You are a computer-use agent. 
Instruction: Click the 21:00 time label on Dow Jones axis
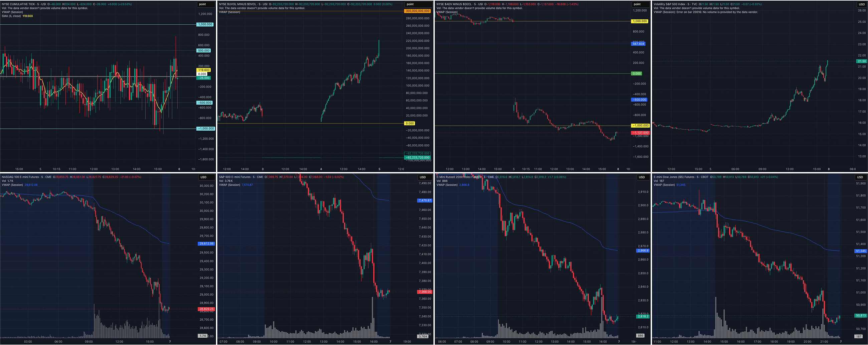(824, 342)
